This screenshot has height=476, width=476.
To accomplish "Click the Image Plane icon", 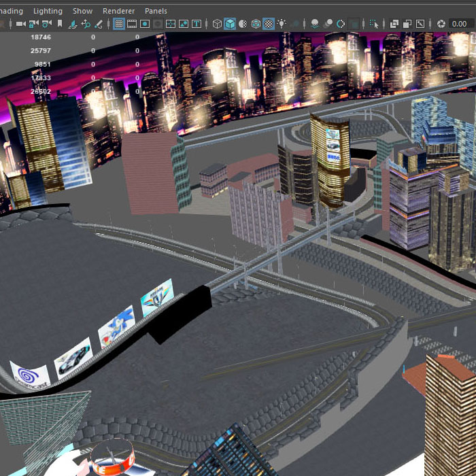I will coord(73,24).
